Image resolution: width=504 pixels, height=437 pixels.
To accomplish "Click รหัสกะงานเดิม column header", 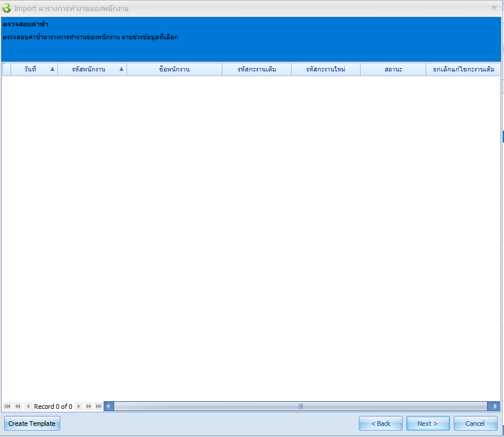I will [257, 69].
